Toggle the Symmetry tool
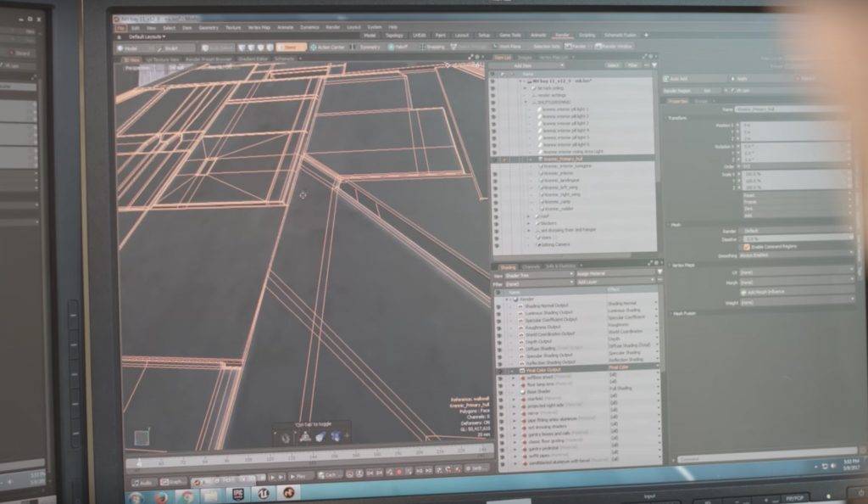 pos(366,47)
